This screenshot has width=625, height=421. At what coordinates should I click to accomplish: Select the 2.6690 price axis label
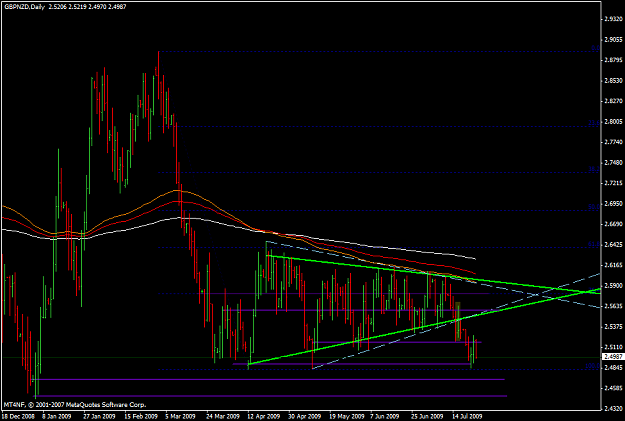613,224
